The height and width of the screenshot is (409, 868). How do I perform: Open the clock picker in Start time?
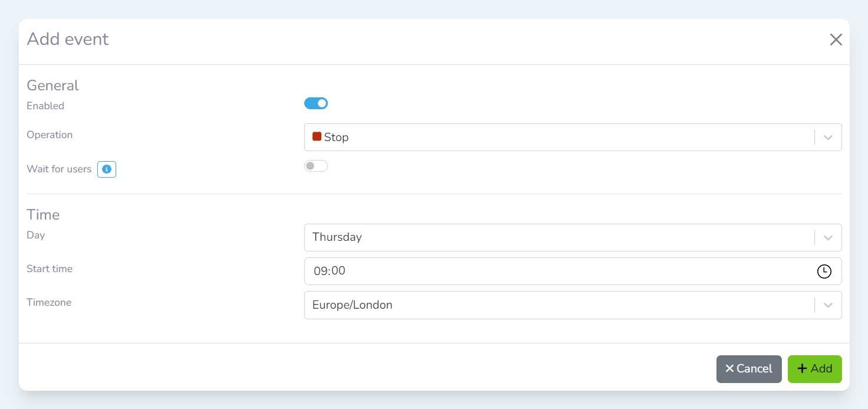(824, 271)
